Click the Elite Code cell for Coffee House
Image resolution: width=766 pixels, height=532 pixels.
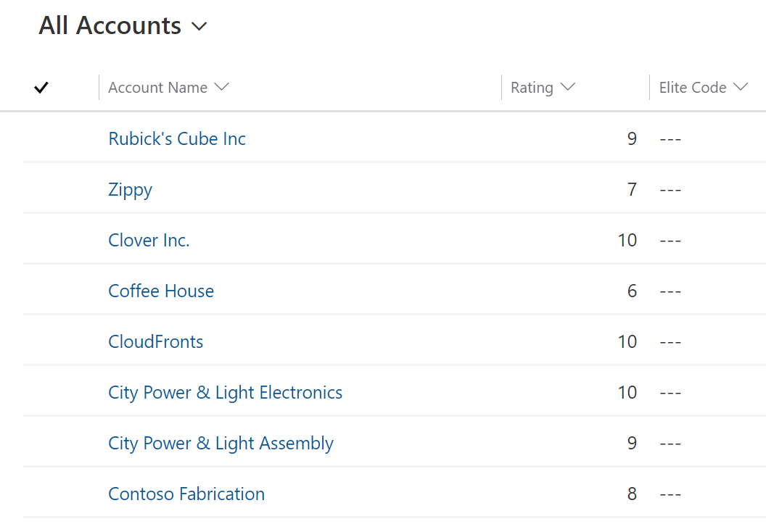pyautogui.click(x=670, y=291)
